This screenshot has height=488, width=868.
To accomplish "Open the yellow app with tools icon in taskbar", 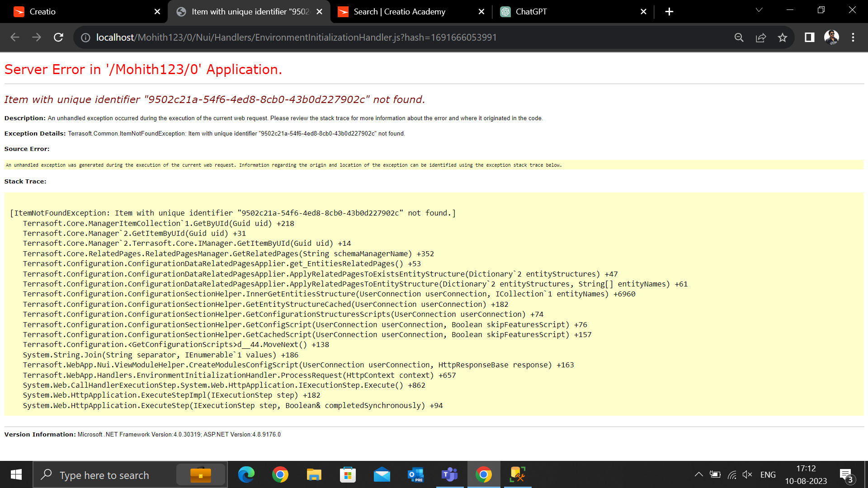I will click(x=518, y=475).
